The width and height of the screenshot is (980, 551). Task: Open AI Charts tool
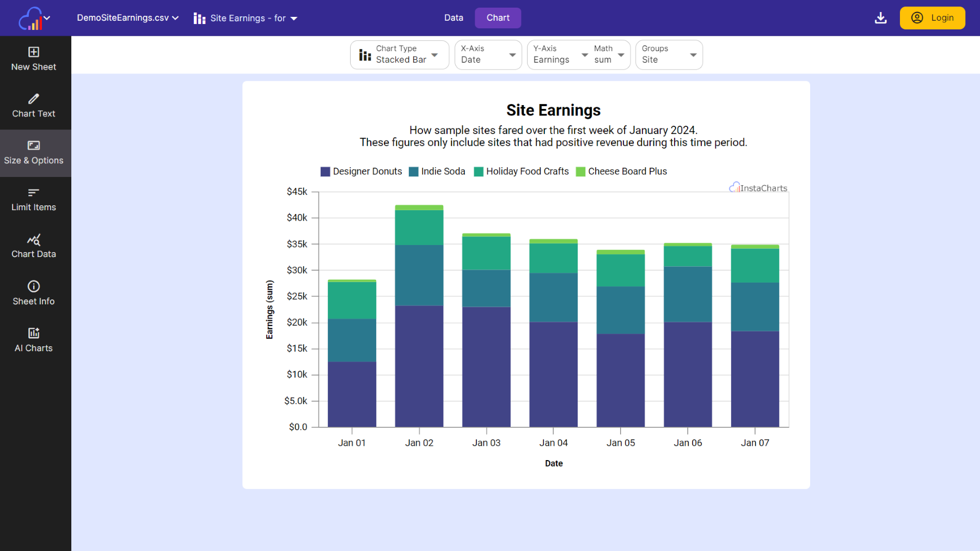(34, 340)
